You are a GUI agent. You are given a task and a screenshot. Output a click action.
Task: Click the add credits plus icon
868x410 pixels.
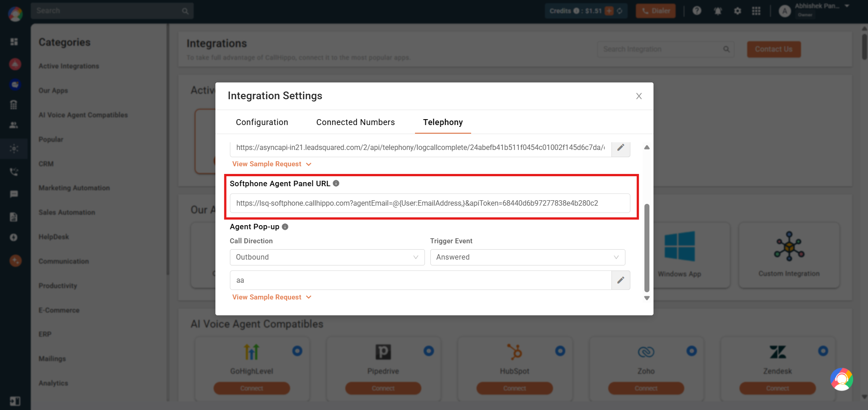point(609,11)
